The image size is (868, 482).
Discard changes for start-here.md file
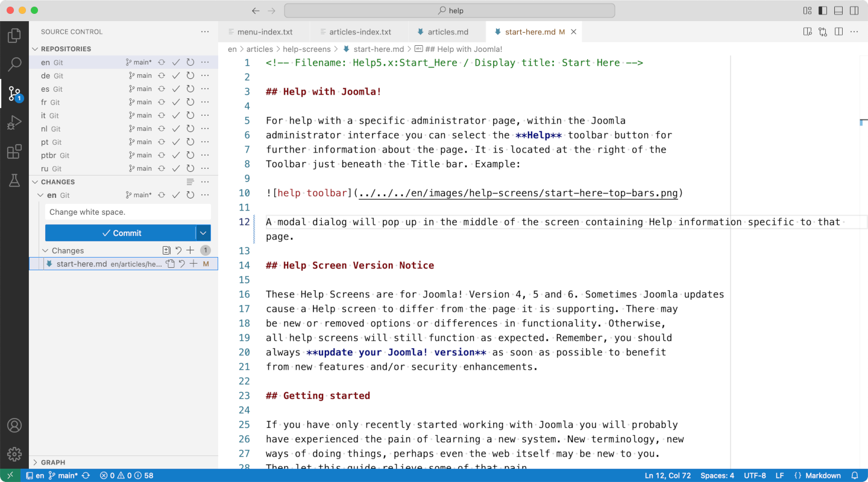[181, 264]
